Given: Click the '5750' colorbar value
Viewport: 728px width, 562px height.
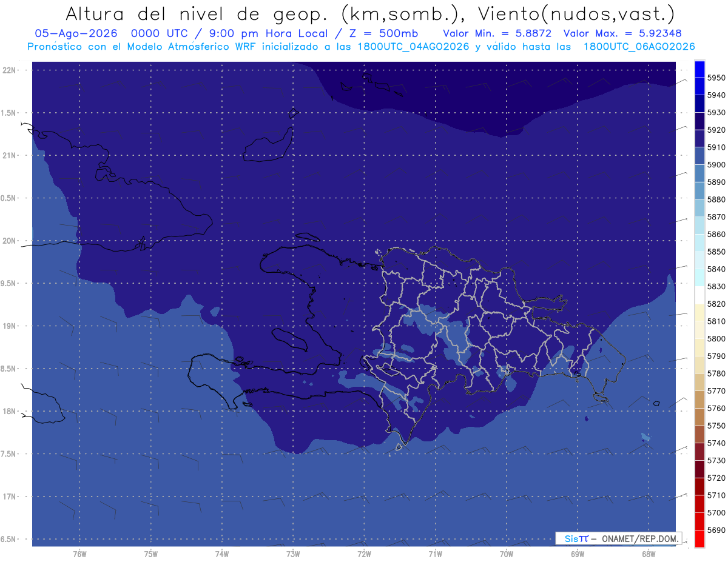Looking at the screenshot, I should [x=716, y=426].
